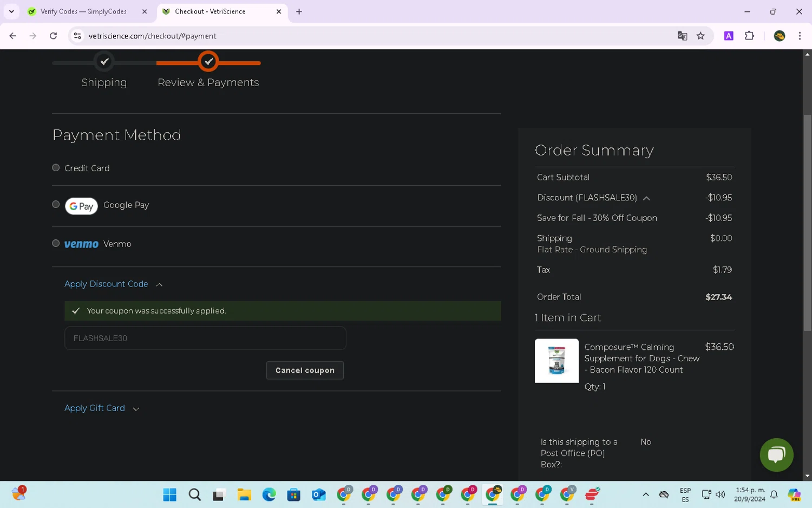The height and width of the screenshot is (508, 812).
Task: Click the "Qty: 1" text
Action: [595, 387]
